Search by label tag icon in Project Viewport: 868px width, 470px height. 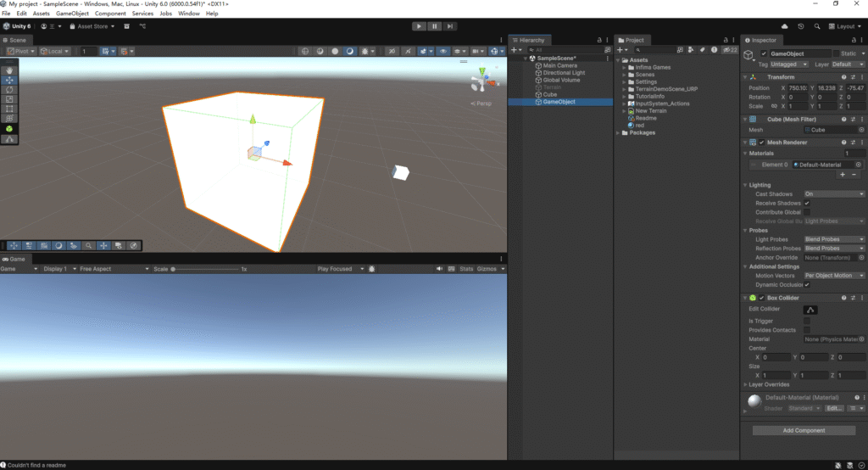click(703, 50)
